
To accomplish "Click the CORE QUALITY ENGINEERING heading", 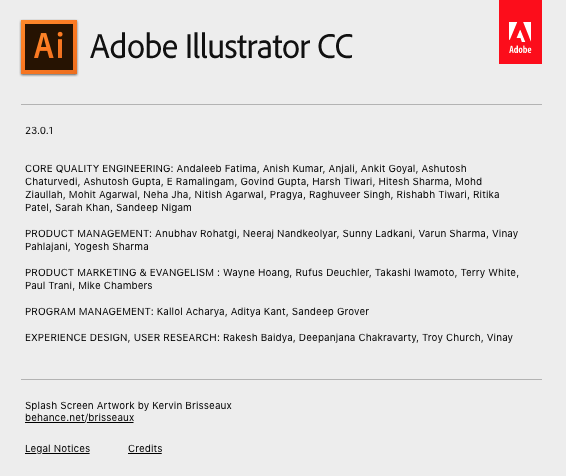I will tap(99, 169).
